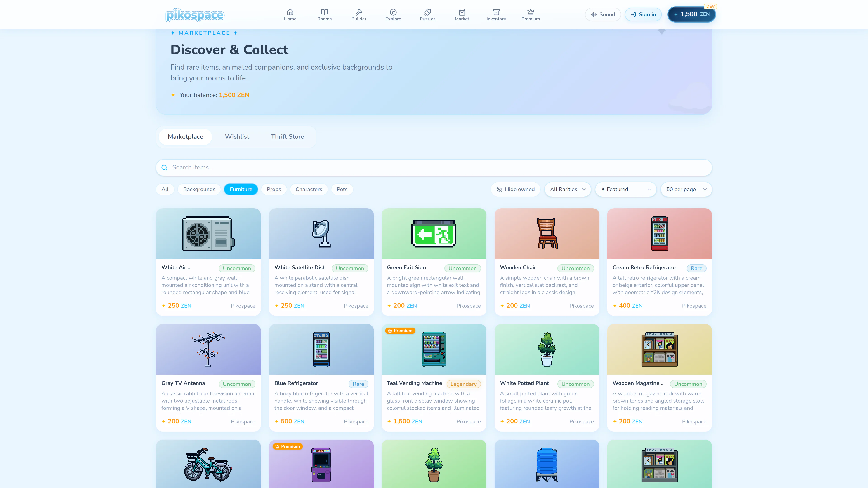Open the Puzzles icon
Viewport: 868px width, 488px height.
(x=427, y=12)
